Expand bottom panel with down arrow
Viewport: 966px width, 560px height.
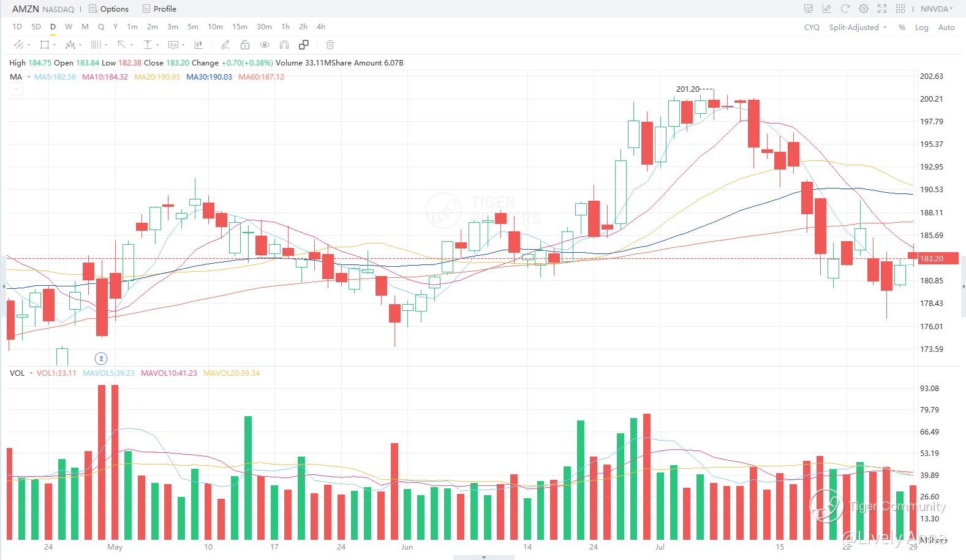tap(483, 557)
